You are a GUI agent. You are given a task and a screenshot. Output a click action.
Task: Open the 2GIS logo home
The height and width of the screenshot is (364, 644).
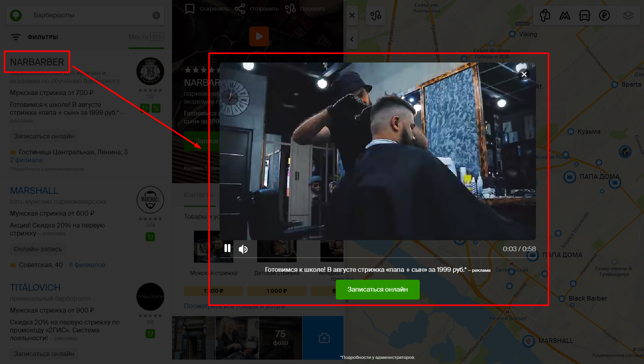click(16, 15)
